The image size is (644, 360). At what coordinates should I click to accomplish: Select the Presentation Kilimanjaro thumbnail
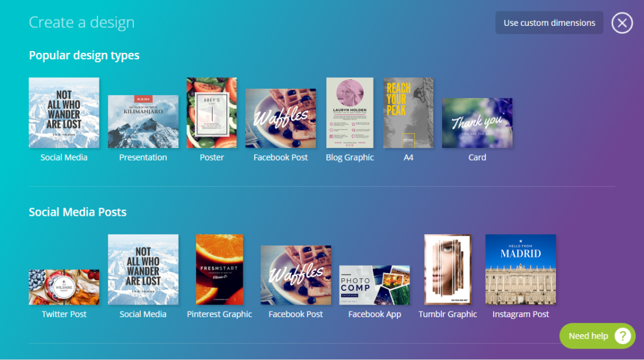[x=143, y=121]
